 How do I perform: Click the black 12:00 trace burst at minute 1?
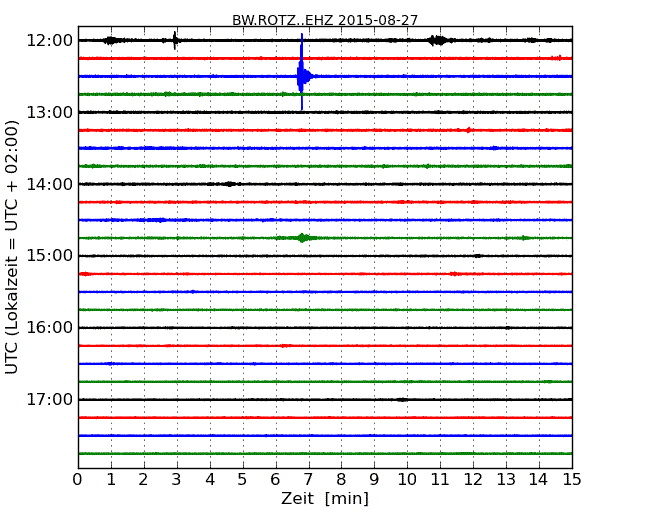(111, 40)
